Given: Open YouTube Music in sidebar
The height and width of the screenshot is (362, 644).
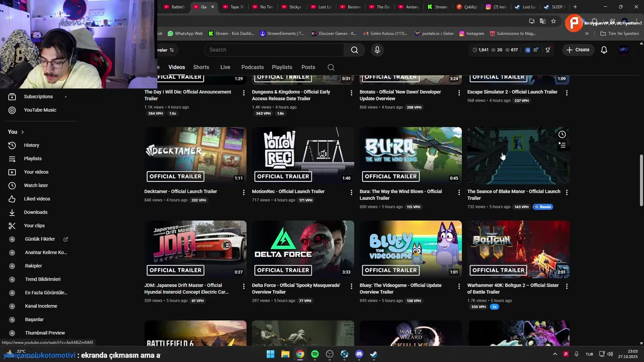Looking at the screenshot, I should click(40, 110).
